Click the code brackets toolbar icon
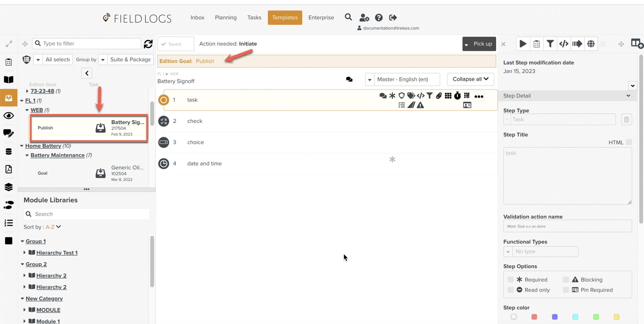This screenshot has width=644, height=324. [563, 44]
